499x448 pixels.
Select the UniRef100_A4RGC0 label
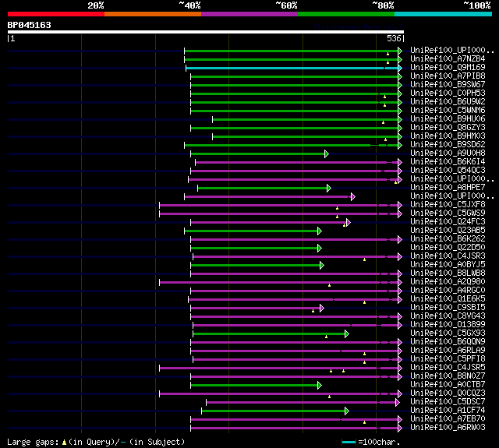pos(448,291)
